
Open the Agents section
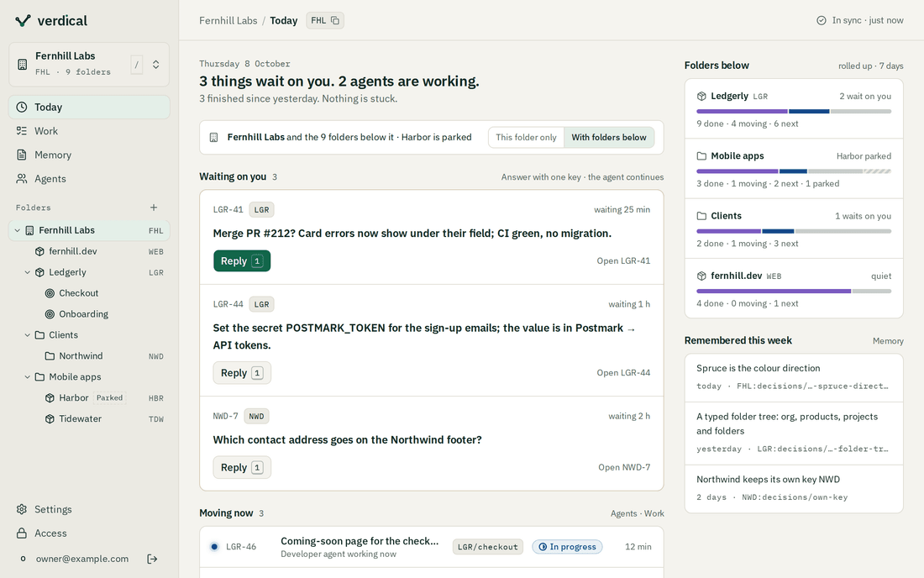[89, 179]
